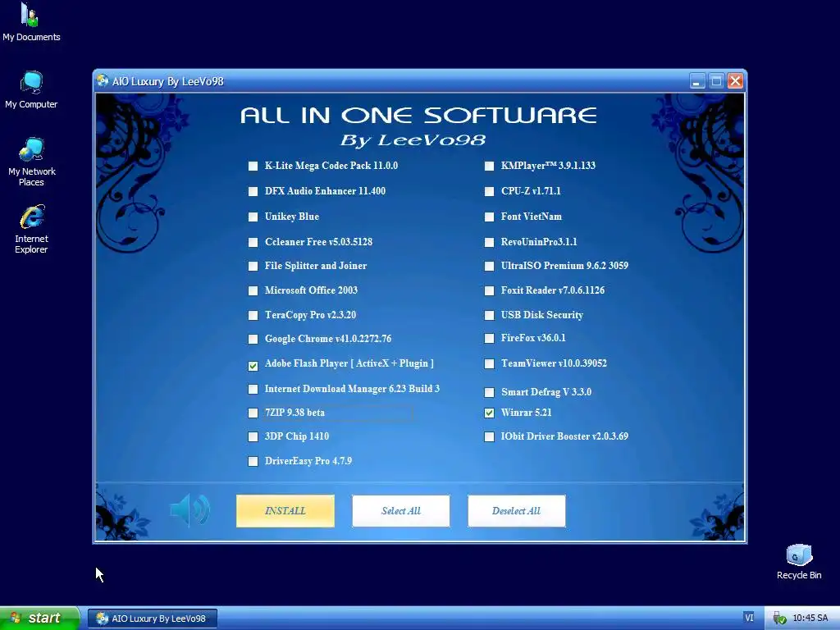Tick DriverEasy Pro 4.7.9 checkbox

click(x=253, y=461)
